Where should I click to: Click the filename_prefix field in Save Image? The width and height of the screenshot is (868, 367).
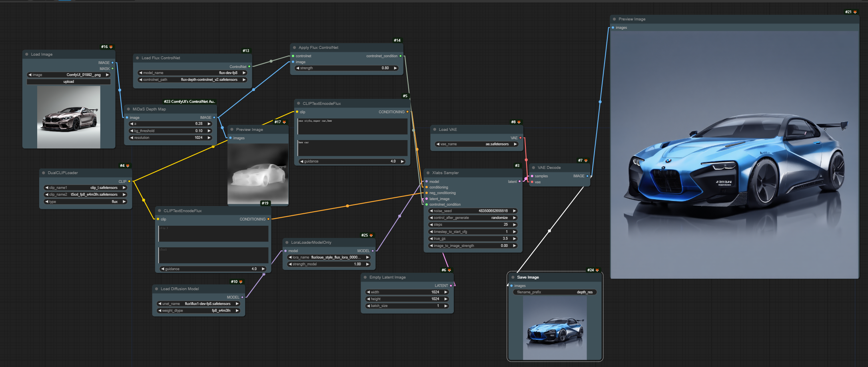(555, 292)
